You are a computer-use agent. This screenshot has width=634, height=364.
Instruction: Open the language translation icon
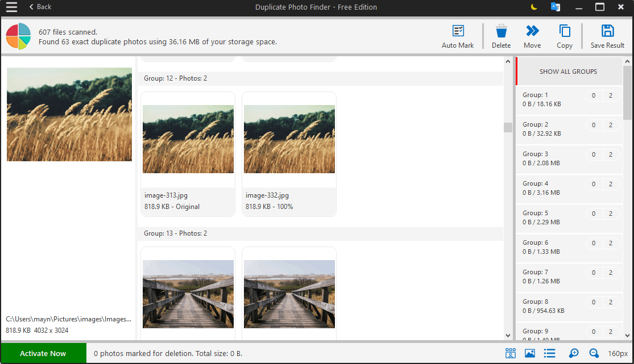(556, 7)
